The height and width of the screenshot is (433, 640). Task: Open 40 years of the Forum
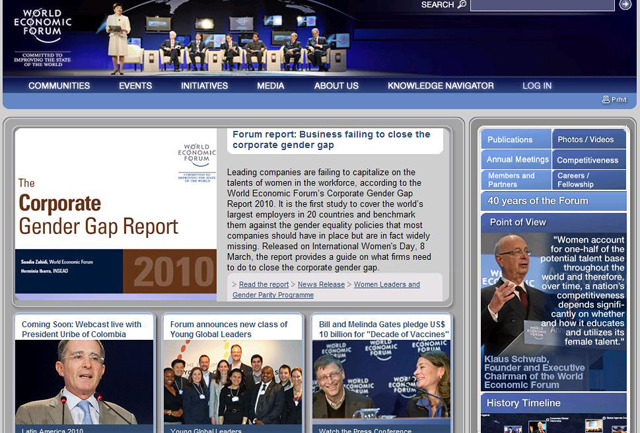(554, 201)
